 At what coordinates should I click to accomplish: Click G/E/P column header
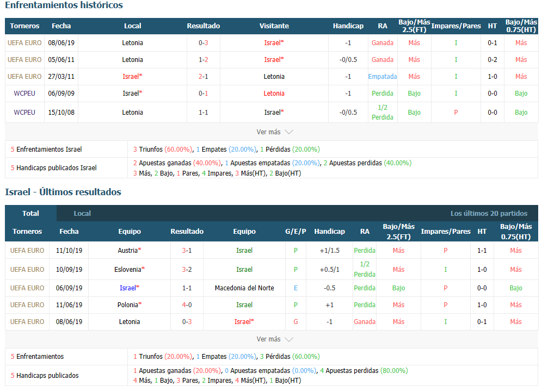[295, 232]
